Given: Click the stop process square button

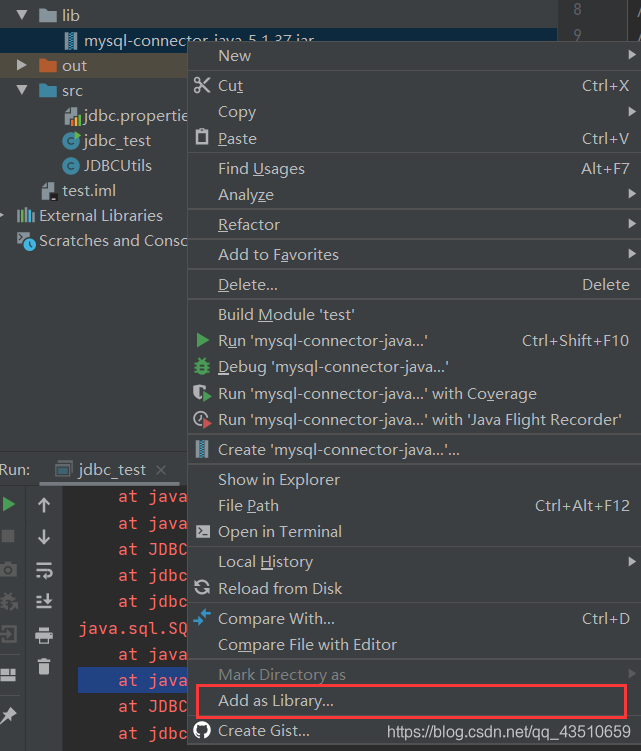Looking at the screenshot, I should point(8,536).
